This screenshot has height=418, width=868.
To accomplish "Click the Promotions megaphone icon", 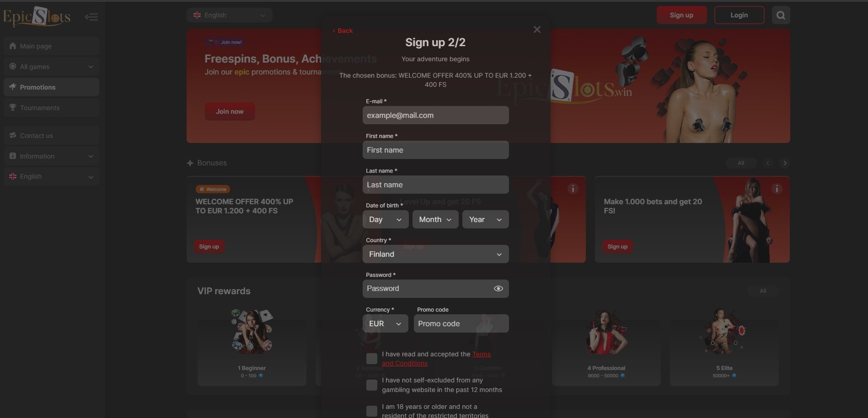I will [13, 87].
